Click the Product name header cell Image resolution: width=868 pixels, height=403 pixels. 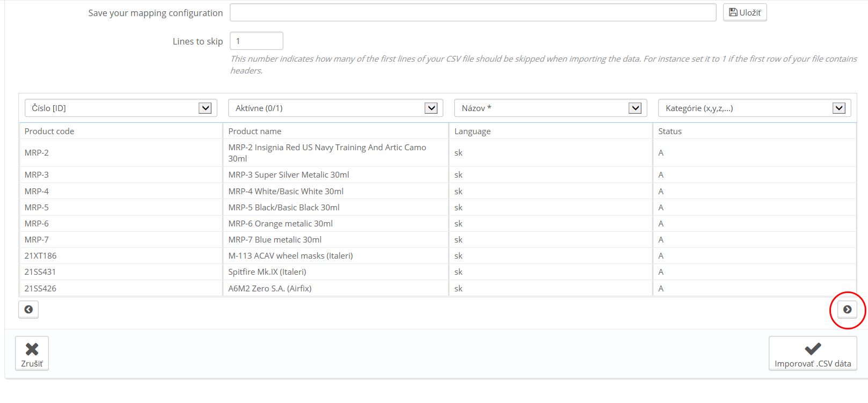[255, 131]
